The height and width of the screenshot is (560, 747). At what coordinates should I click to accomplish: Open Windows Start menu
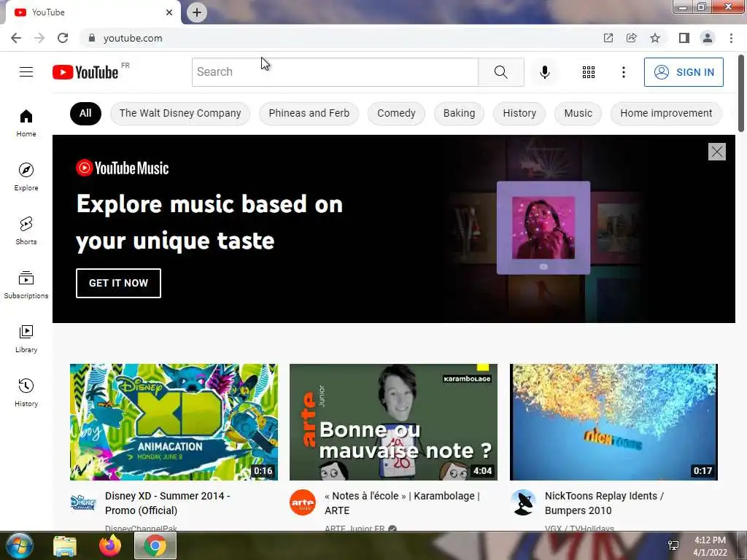pos(20,545)
